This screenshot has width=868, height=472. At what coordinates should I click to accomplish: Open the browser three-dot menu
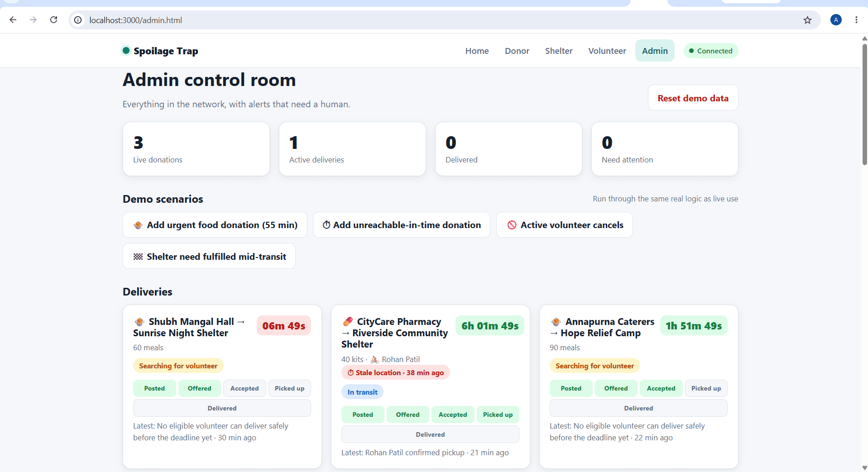pyautogui.click(x=856, y=20)
